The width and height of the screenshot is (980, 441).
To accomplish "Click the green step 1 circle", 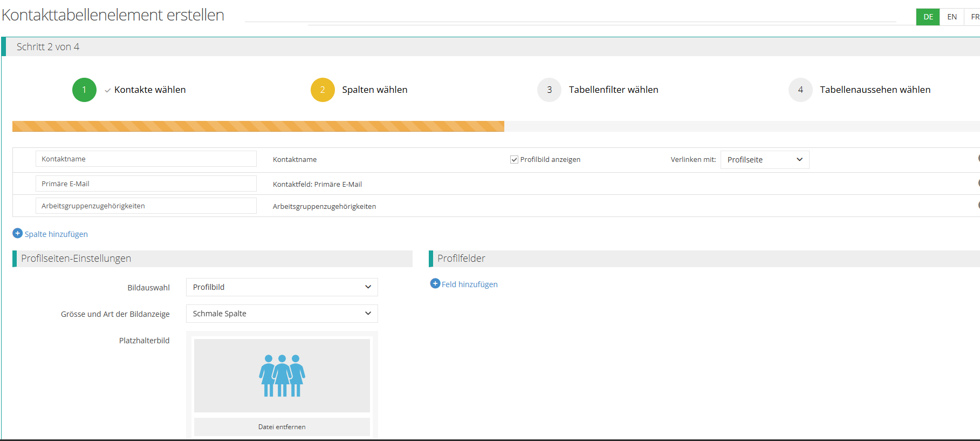I will tap(84, 90).
